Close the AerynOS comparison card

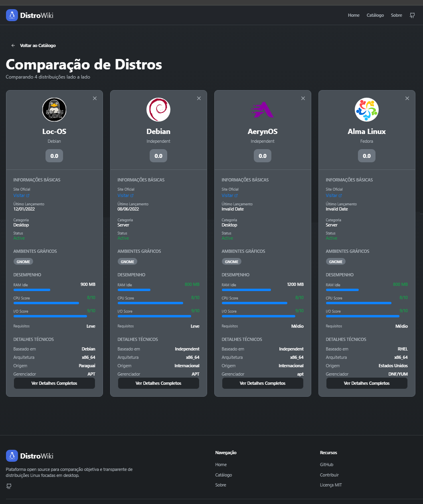tap(303, 98)
